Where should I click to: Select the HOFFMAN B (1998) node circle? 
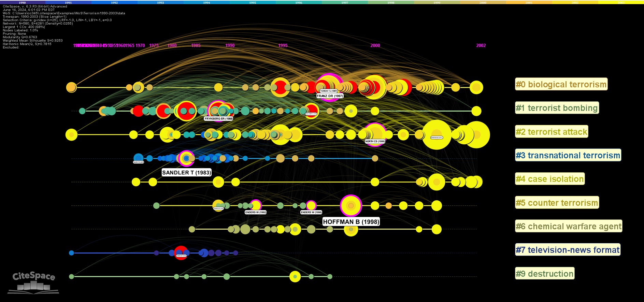(x=351, y=205)
